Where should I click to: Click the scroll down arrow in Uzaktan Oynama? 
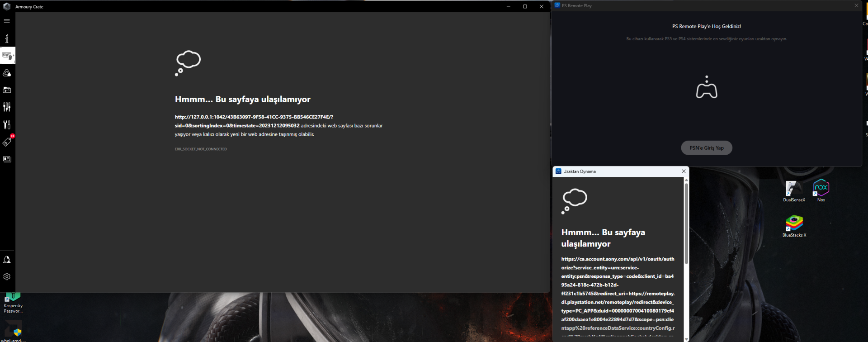pyautogui.click(x=686, y=339)
